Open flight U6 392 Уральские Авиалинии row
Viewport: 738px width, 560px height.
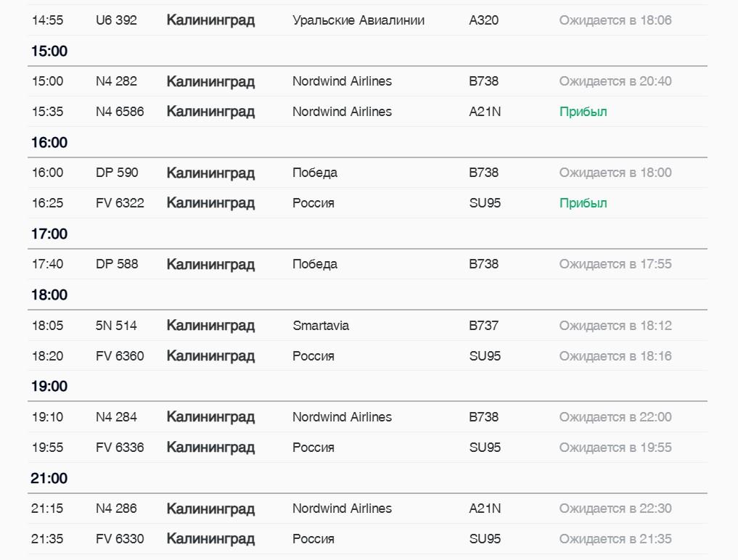(367, 20)
